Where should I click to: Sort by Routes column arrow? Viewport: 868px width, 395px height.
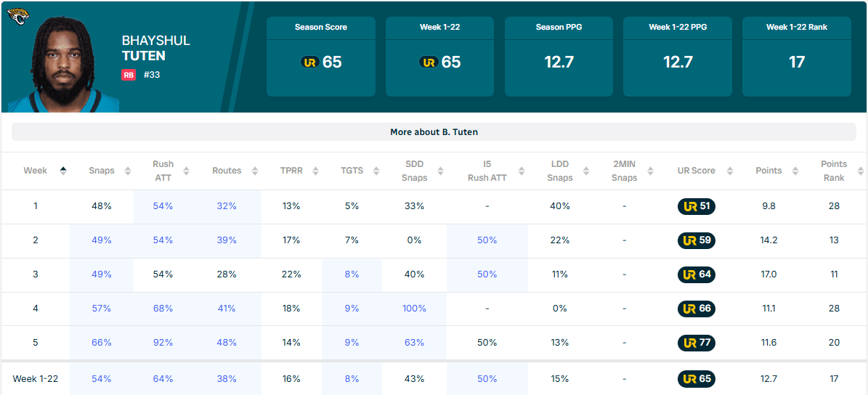pyautogui.click(x=255, y=171)
